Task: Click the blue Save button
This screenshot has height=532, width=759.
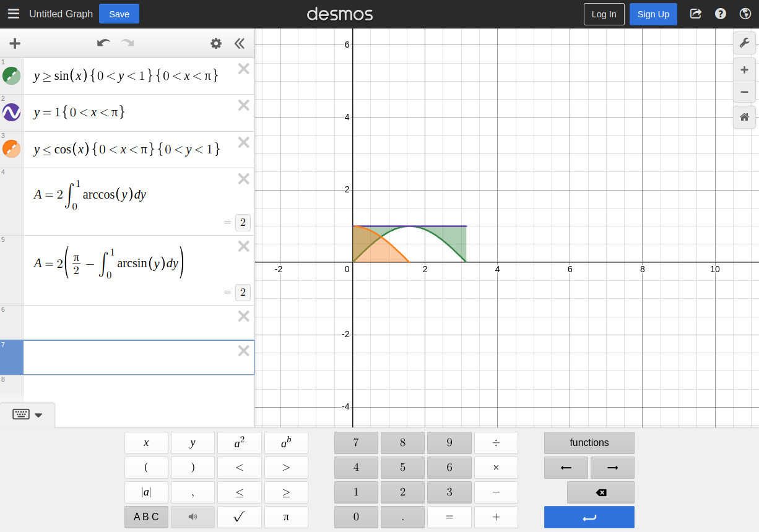Action: [x=119, y=14]
